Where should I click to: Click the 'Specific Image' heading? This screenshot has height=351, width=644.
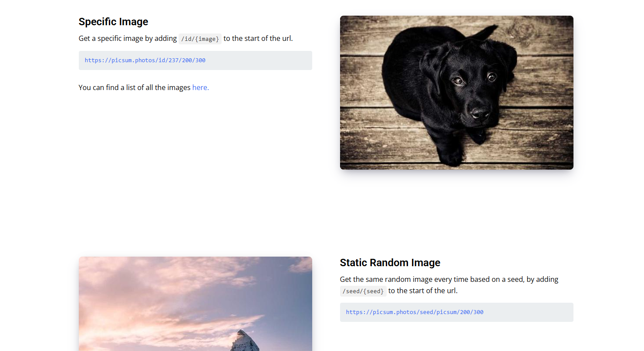click(x=113, y=22)
